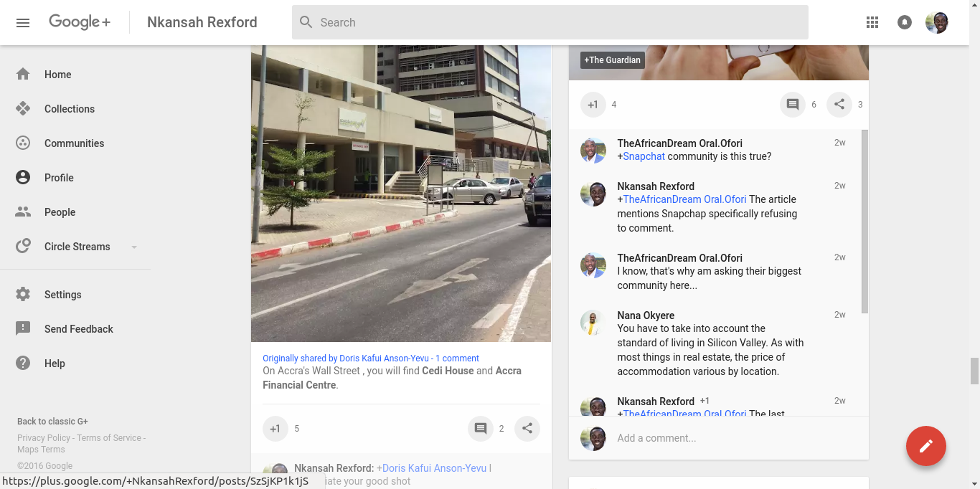The image size is (980, 489).
Task: Go to Communities in the sidebar
Action: (74, 143)
